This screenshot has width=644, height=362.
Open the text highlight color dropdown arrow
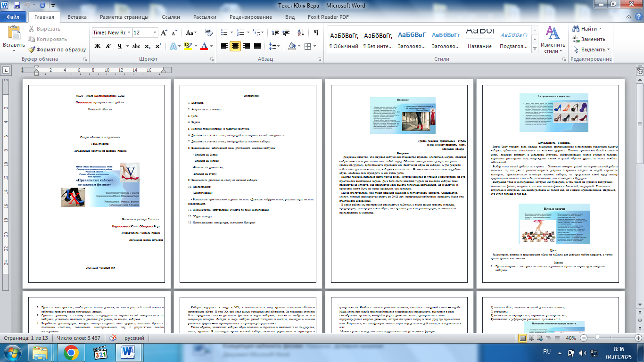tap(195, 46)
